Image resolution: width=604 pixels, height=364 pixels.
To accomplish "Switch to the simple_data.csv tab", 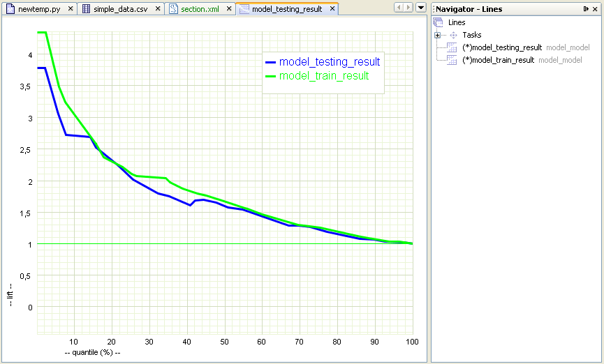I will click(121, 9).
